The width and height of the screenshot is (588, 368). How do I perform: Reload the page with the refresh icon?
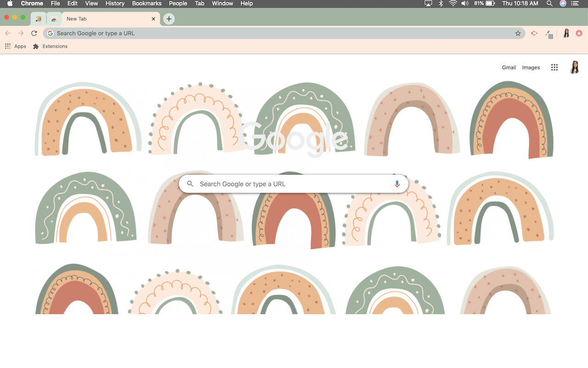coord(34,33)
